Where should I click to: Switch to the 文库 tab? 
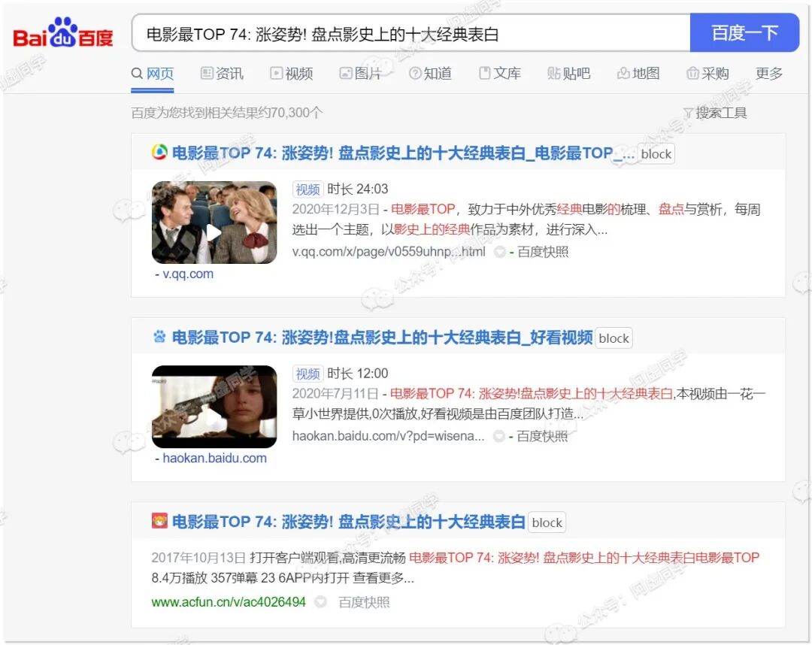pyautogui.click(x=499, y=74)
